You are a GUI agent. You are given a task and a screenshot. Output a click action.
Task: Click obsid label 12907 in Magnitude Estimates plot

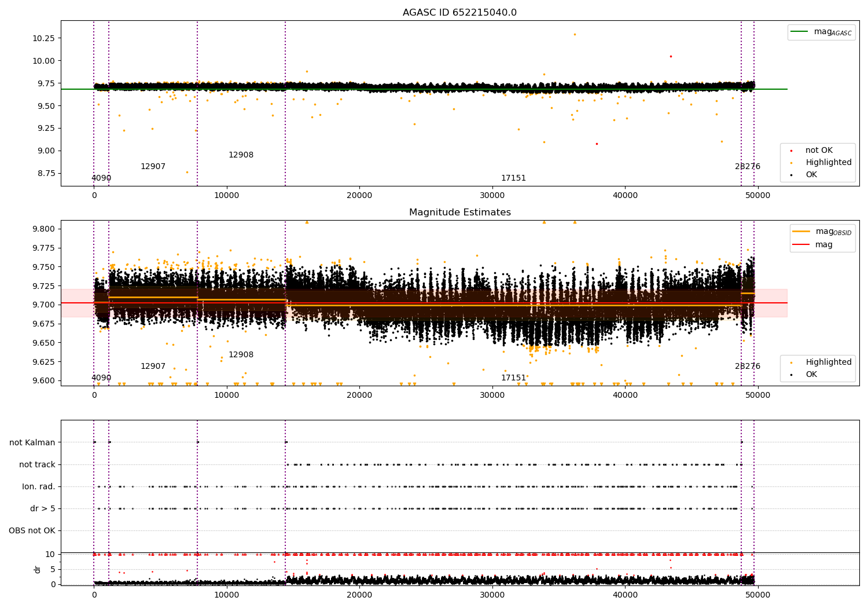pyautogui.click(x=153, y=367)
